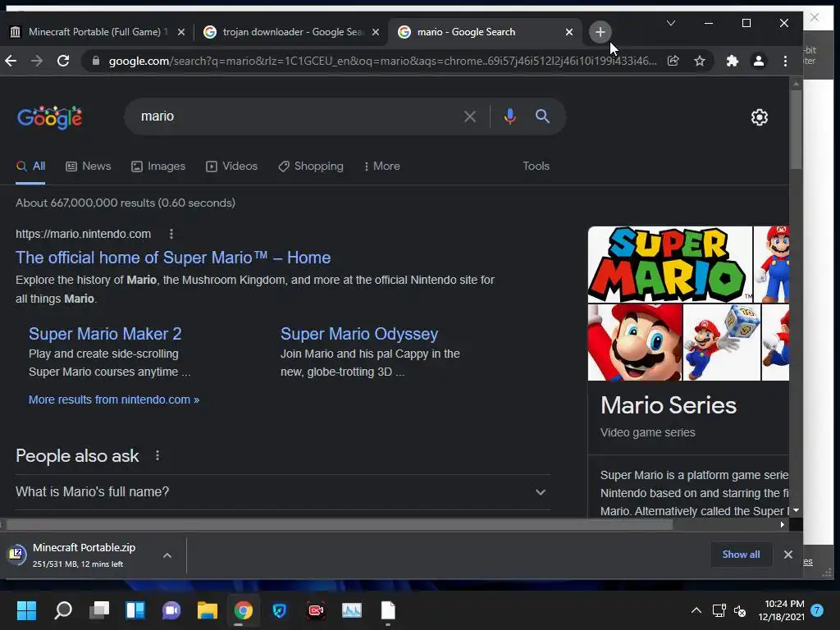Open Task View on taskbar
840x630 pixels.
tap(99, 610)
